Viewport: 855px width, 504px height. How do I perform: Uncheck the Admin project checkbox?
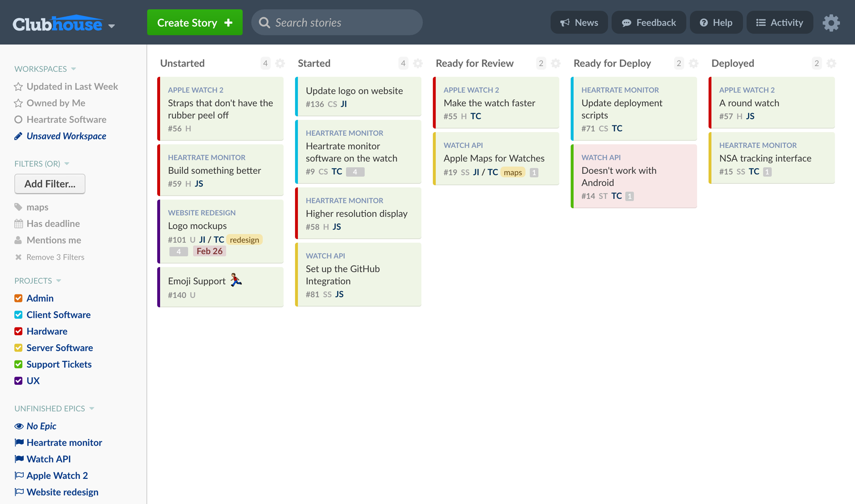coord(19,298)
